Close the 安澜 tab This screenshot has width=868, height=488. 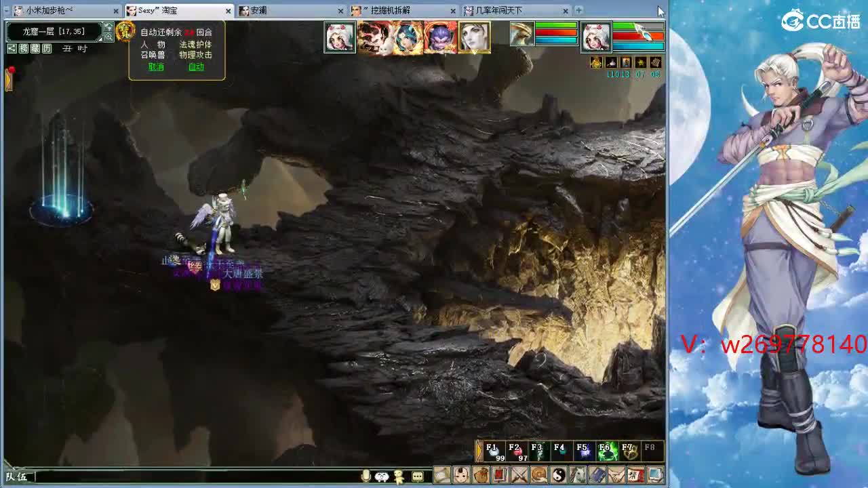click(341, 11)
